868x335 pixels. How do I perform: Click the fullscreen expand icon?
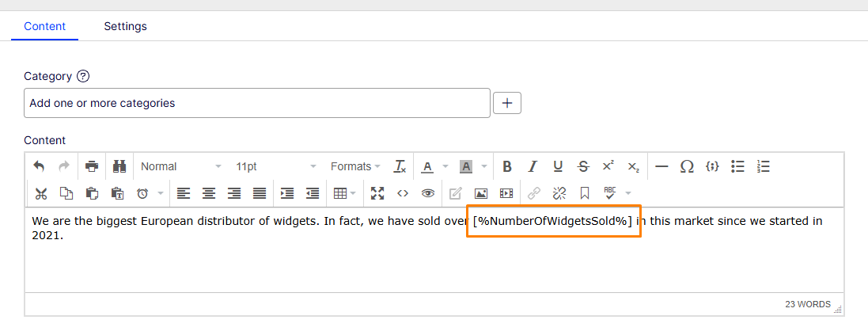coord(377,193)
